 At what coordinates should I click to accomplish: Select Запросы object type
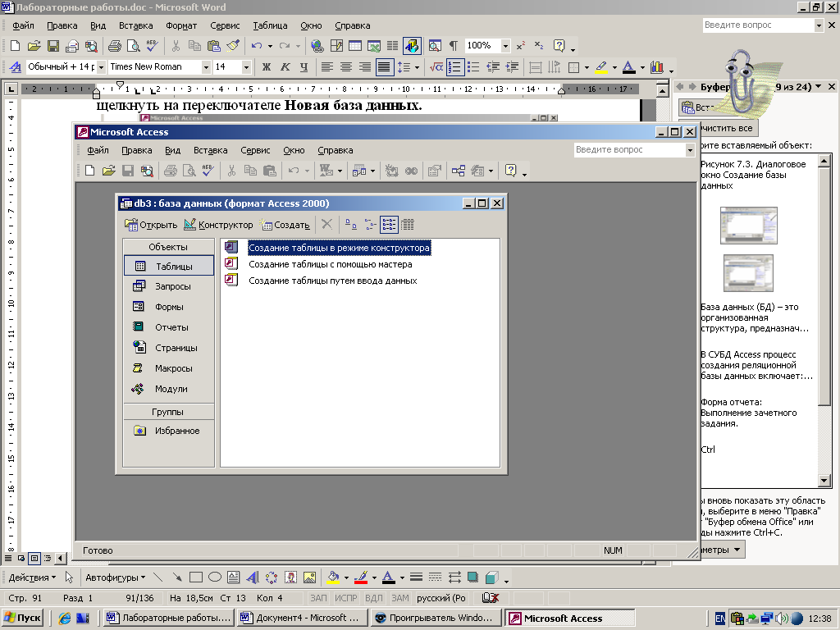pos(169,286)
